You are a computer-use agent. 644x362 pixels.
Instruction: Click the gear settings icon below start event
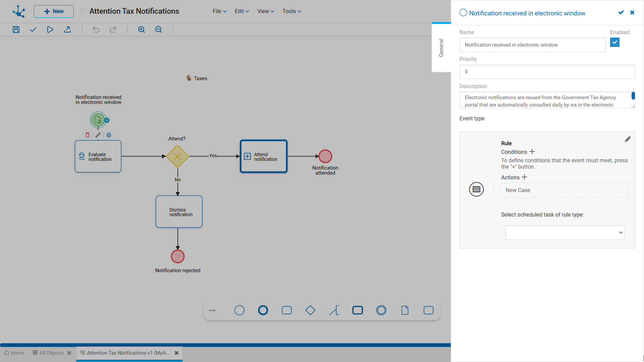(x=109, y=135)
